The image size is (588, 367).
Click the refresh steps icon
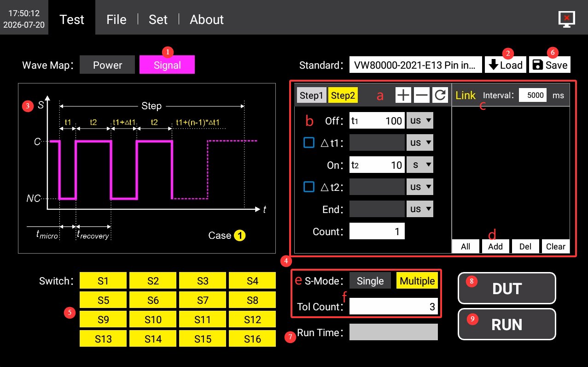[x=440, y=95]
